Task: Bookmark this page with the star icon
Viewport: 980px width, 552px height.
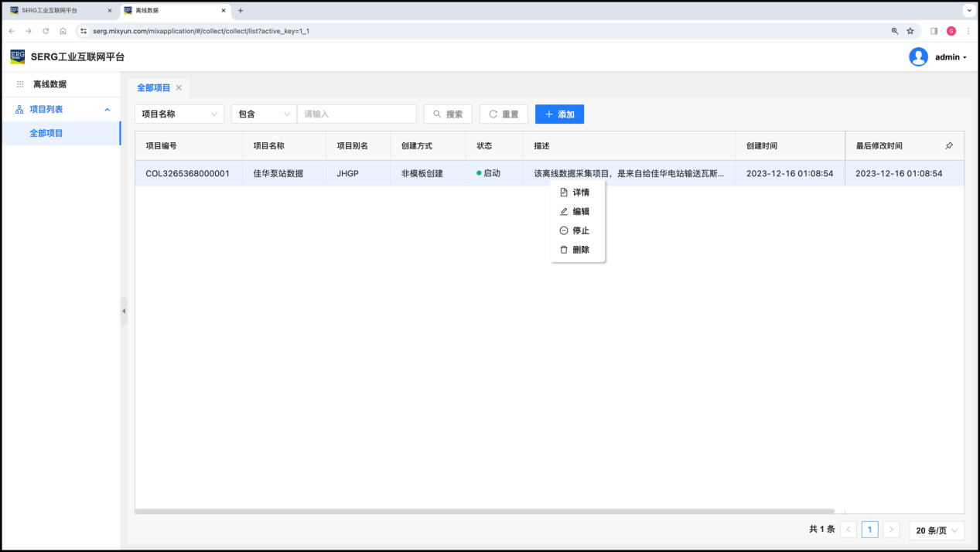Action: (x=910, y=31)
